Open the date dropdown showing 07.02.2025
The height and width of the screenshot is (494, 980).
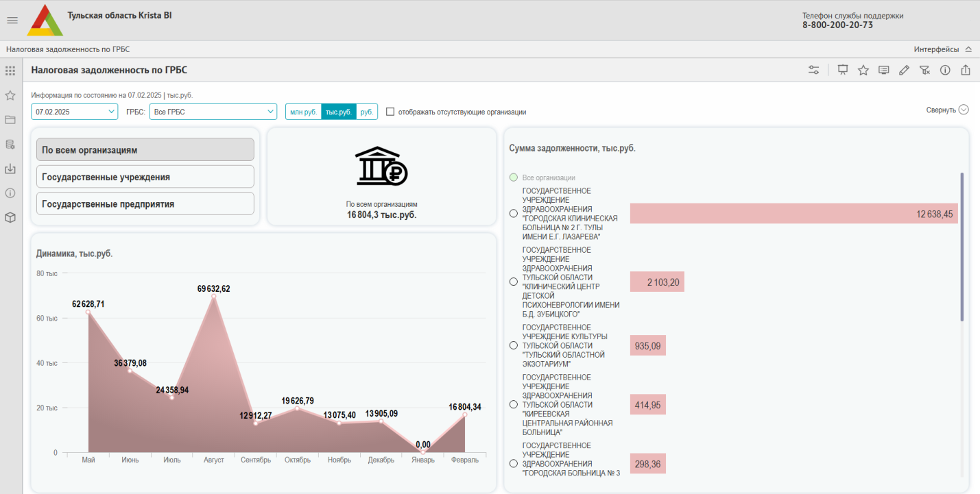[75, 112]
